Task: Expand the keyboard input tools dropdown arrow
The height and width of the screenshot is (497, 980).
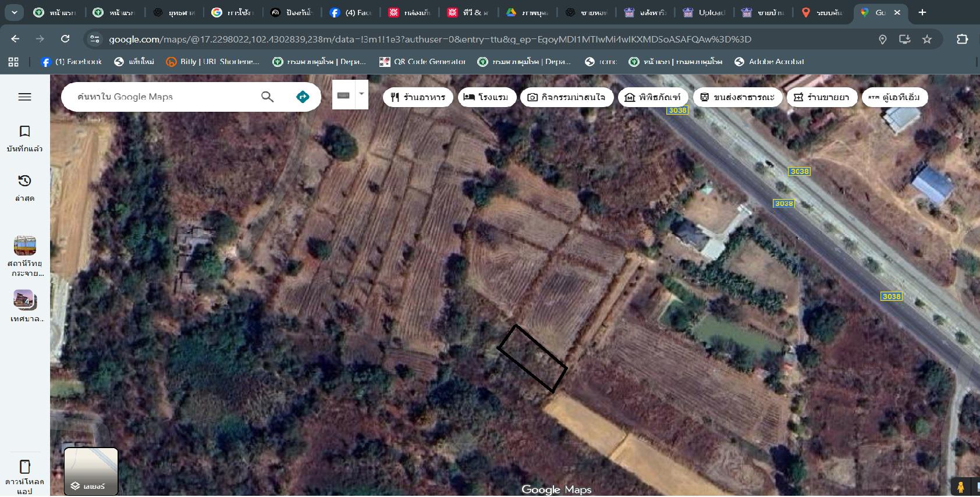Action: [361, 94]
